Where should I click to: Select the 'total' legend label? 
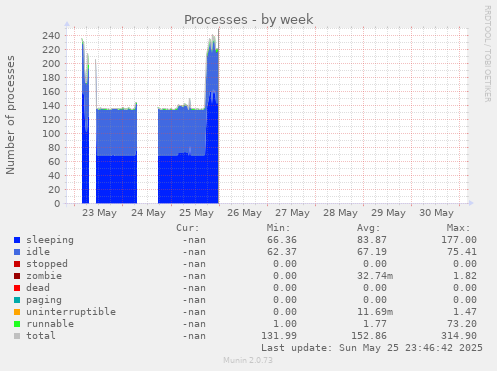coord(41,336)
